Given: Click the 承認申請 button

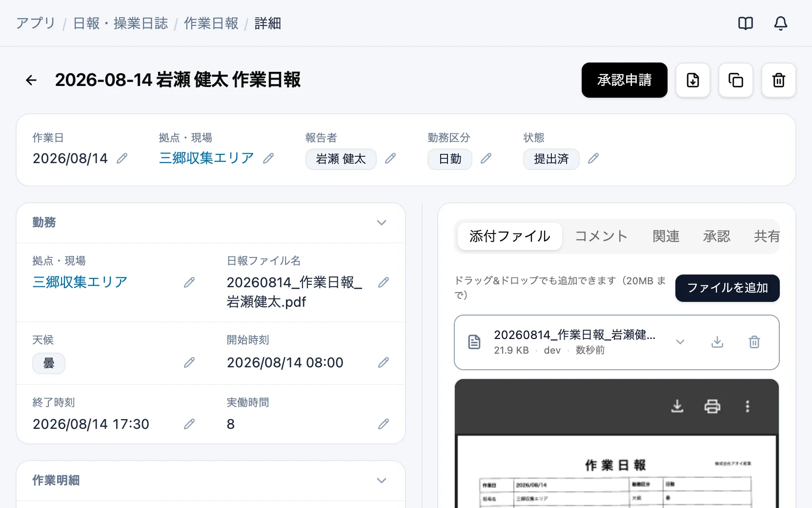Looking at the screenshot, I should [x=625, y=80].
